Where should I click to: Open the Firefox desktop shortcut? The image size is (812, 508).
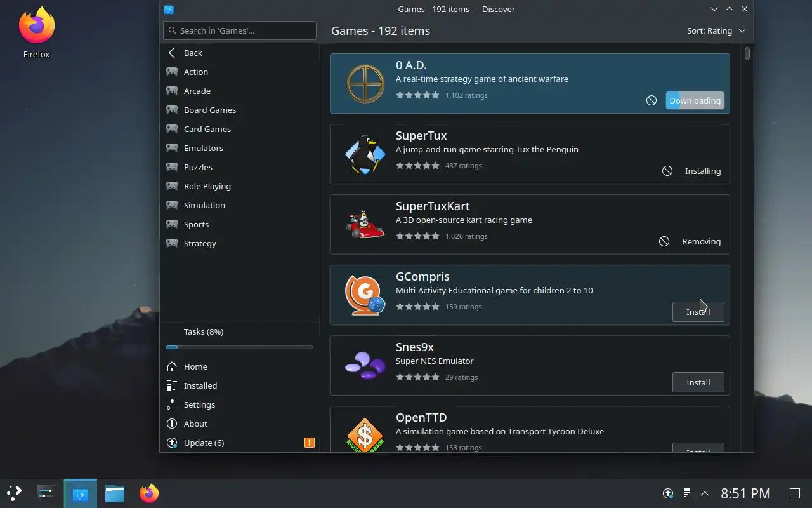tap(36, 33)
